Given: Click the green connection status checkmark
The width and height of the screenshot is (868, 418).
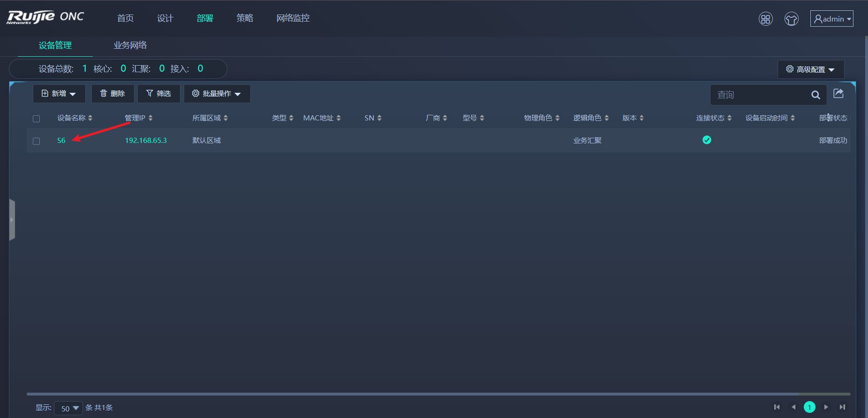Looking at the screenshot, I should (x=707, y=140).
